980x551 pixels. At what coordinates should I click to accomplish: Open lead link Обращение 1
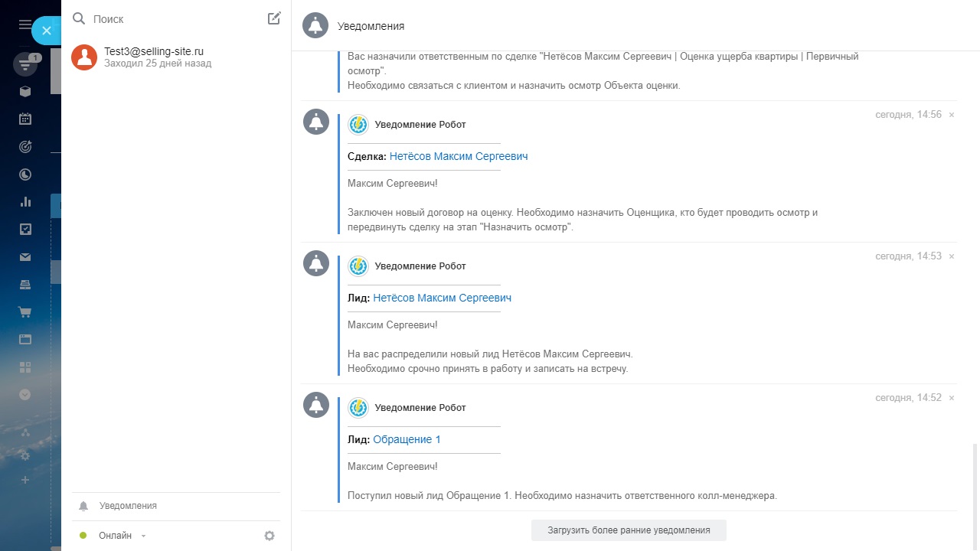point(407,439)
